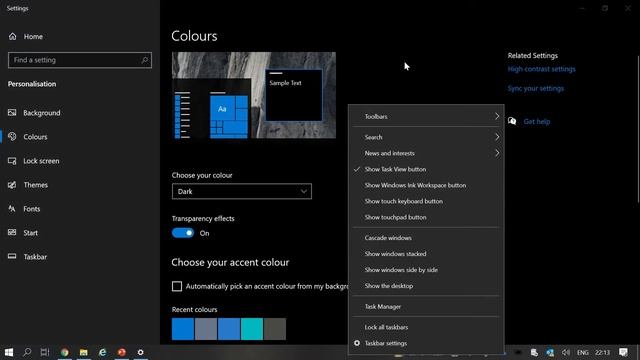Expand Toolbars submenu arrow
The width and height of the screenshot is (640, 360).
tap(497, 116)
